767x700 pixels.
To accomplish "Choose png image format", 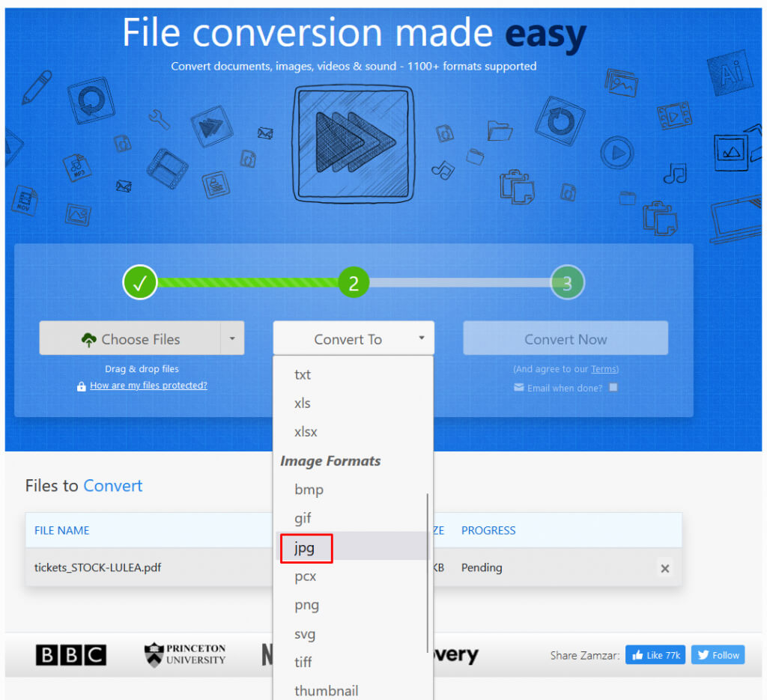I will point(306,605).
